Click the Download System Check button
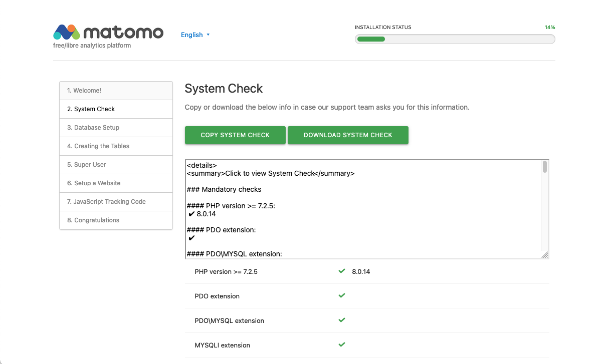Viewport: 608px width, 364px height. click(348, 135)
